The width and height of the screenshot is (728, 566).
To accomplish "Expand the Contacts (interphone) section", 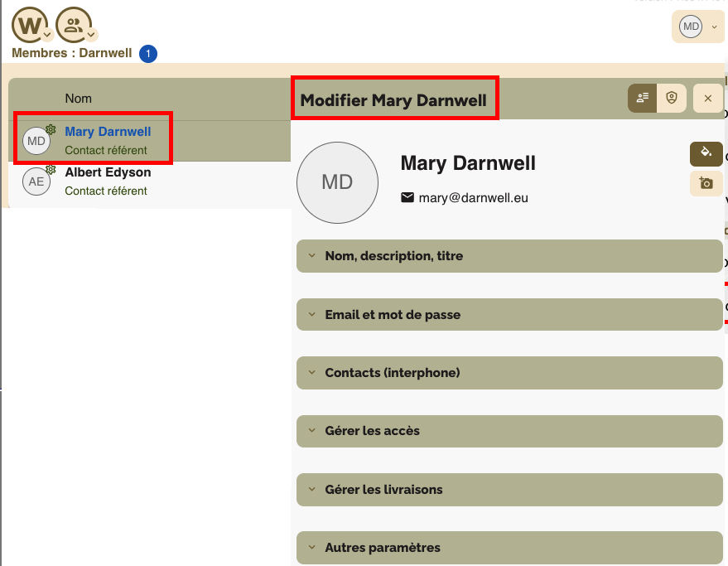I will (509, 373).
